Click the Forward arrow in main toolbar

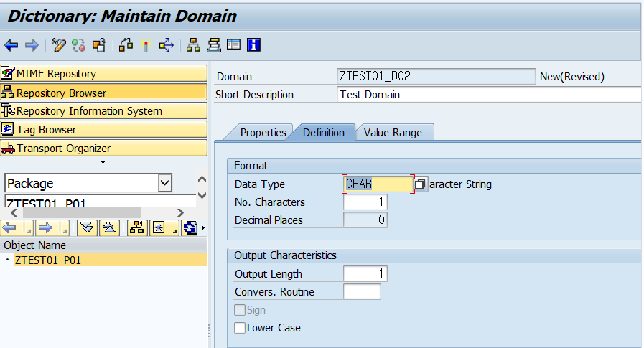click(x=32, y=45)
